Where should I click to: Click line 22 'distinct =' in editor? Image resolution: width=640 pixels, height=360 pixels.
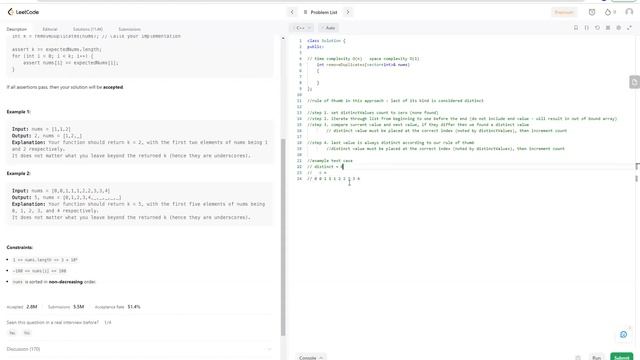click(x=325, y=167)
